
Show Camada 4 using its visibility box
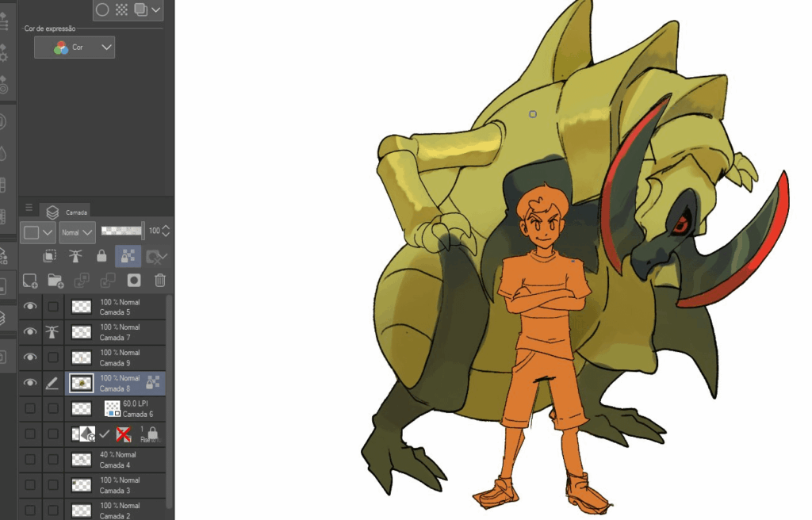coord(30,460)
